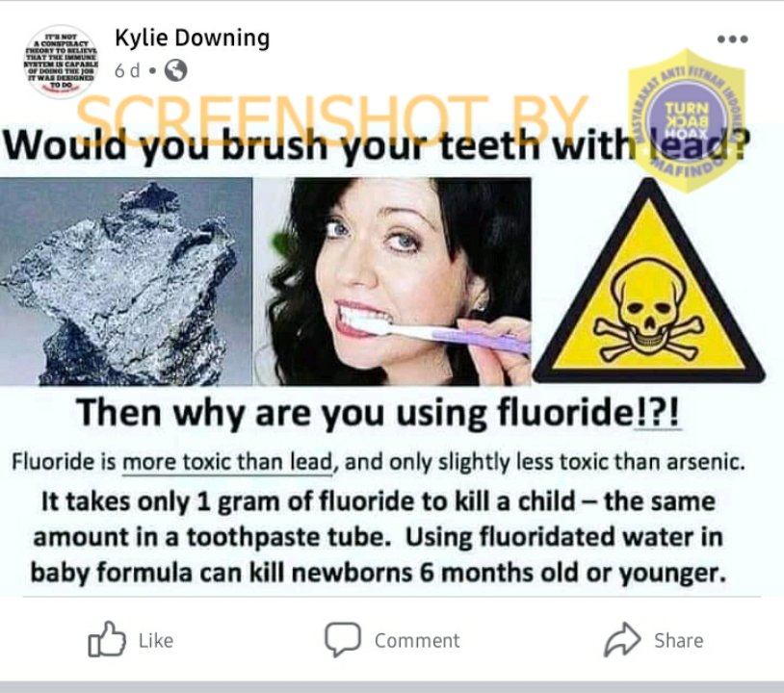
Task: Click the speech bubble Comment icon
Action: 343,639
